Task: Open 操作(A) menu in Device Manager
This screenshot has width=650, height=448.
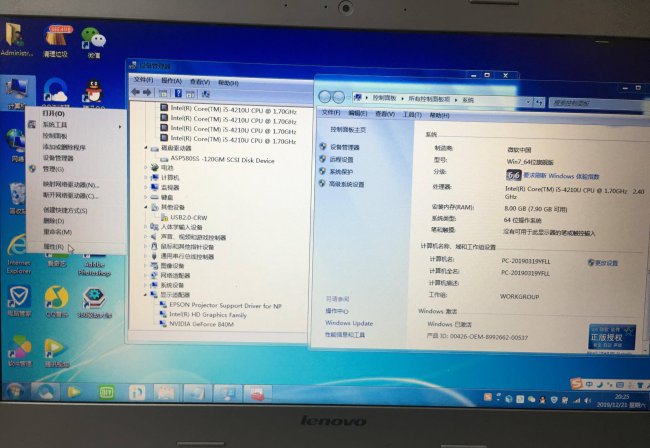Action: pos(171,80)
